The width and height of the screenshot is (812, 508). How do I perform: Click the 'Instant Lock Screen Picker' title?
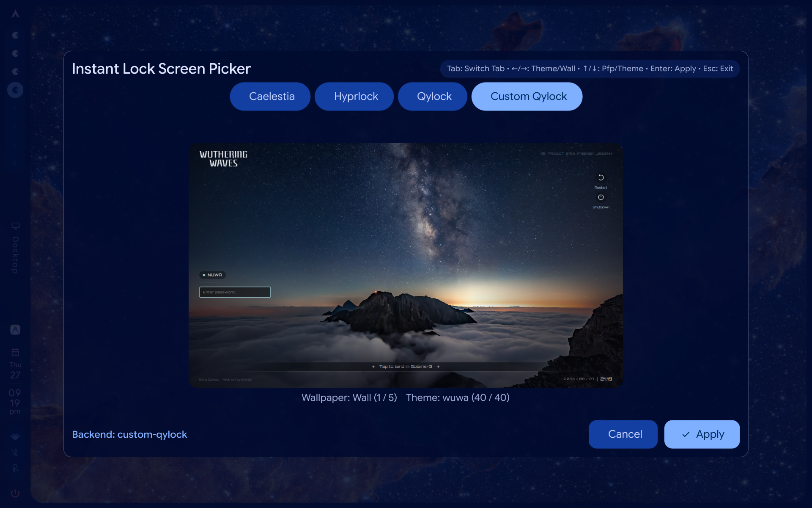pos(161,69)
